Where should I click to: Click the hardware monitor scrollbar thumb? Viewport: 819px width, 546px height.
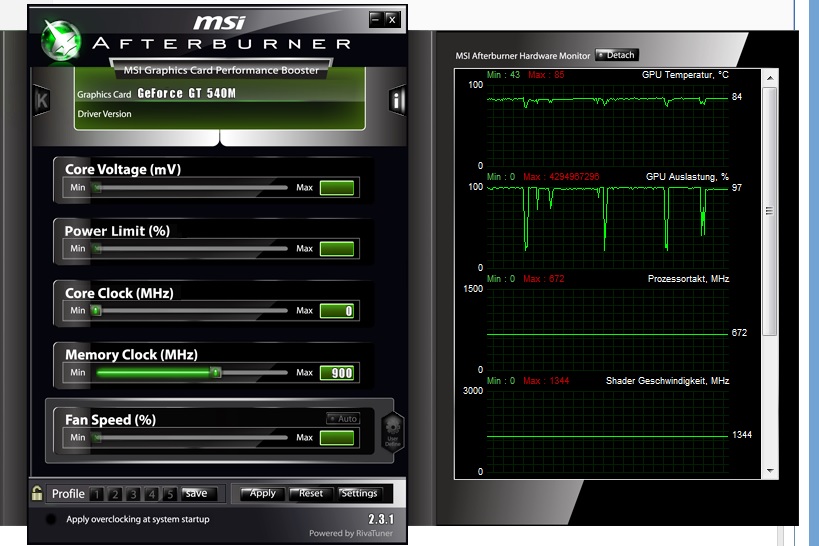click(770, 211)
